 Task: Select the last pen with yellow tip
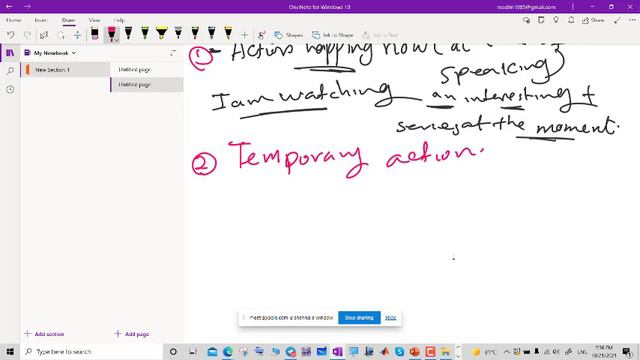click(x=228, y=33)
